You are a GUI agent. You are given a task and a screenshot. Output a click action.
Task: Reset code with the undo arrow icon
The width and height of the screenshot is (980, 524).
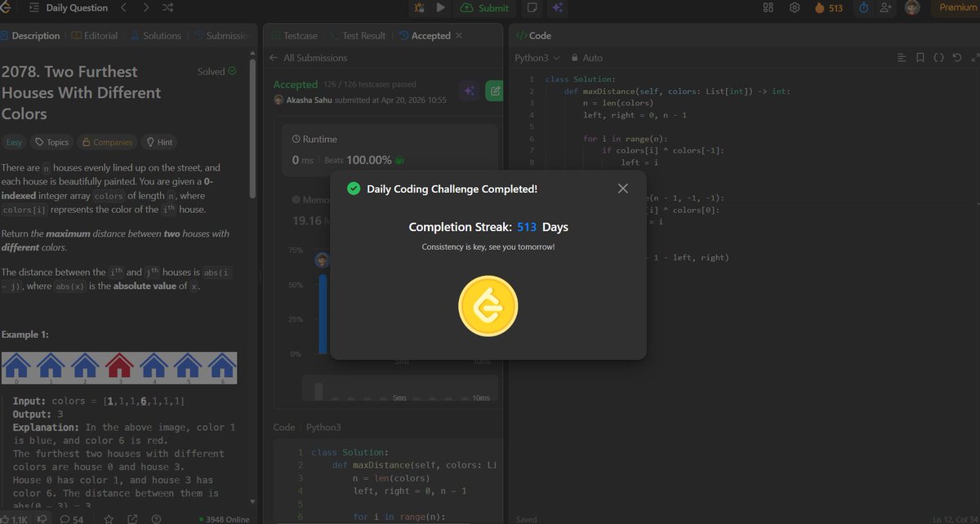click(x=957, y=58)
